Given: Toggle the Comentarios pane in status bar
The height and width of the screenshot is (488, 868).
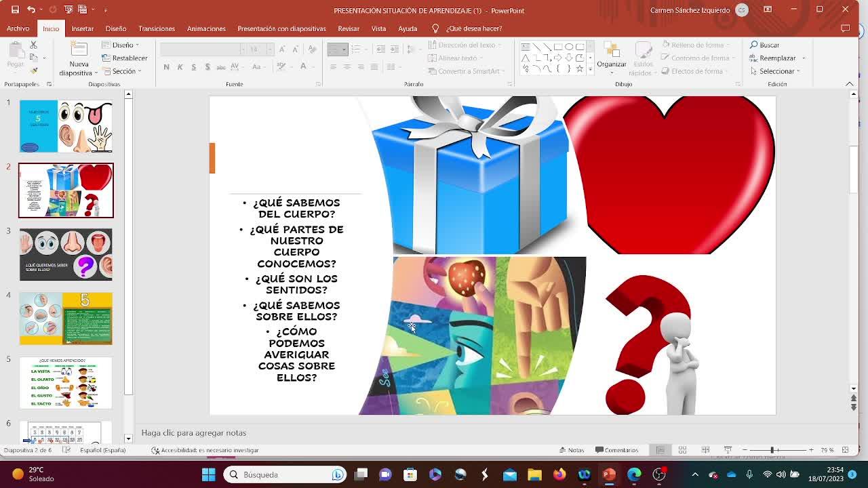Looking at the screenshot, I should tap(616, 450).
